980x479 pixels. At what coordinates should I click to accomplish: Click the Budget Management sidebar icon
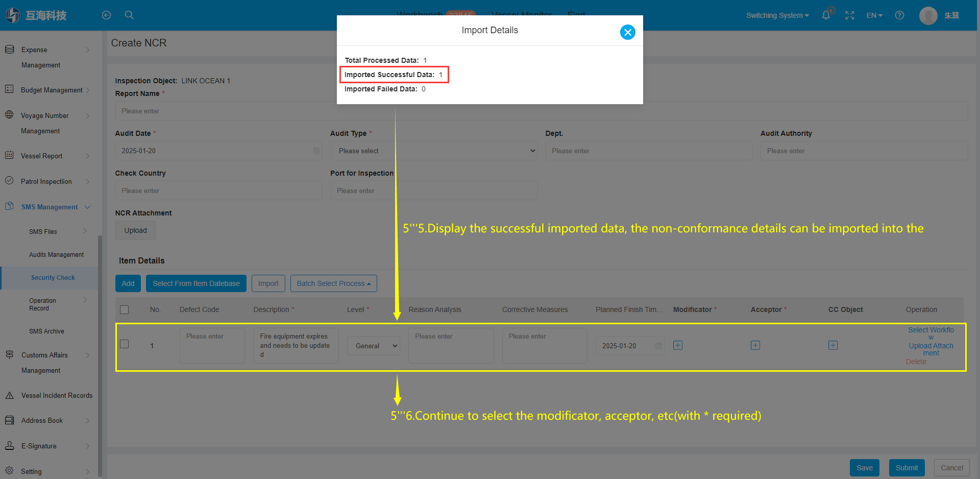[9, 89]
